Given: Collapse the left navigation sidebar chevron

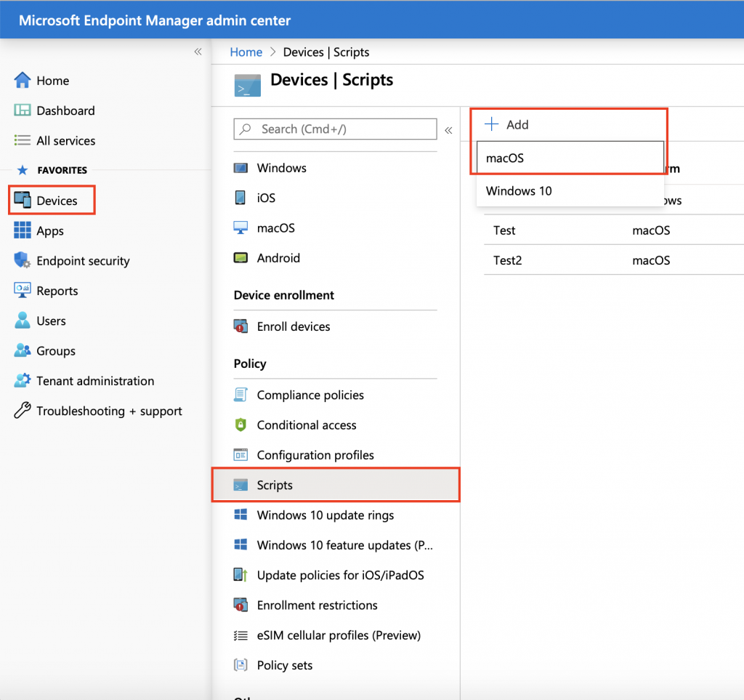Looking at the screenshot, I should pyautogui.click(x=198, y=52).
